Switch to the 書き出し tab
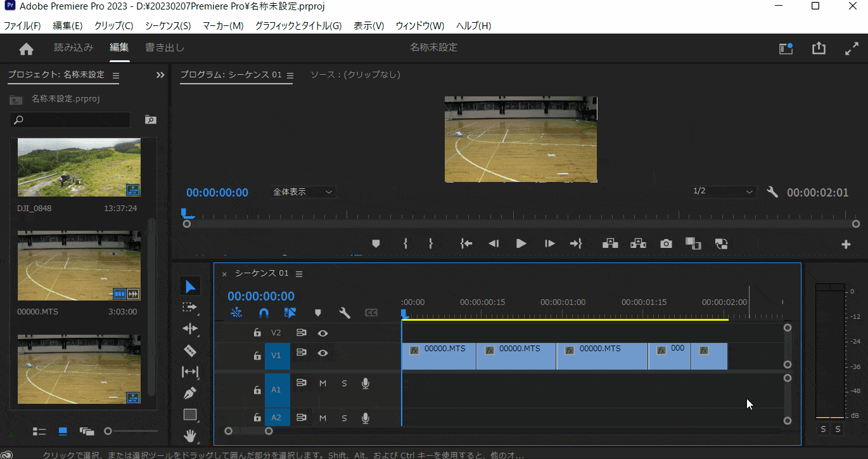 165,46
